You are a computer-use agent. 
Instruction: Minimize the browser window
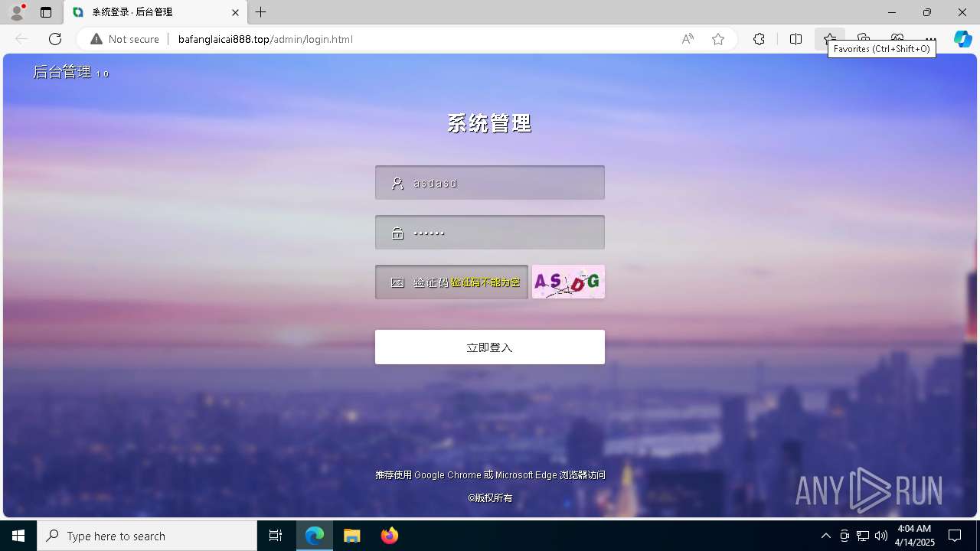[892, 12]
